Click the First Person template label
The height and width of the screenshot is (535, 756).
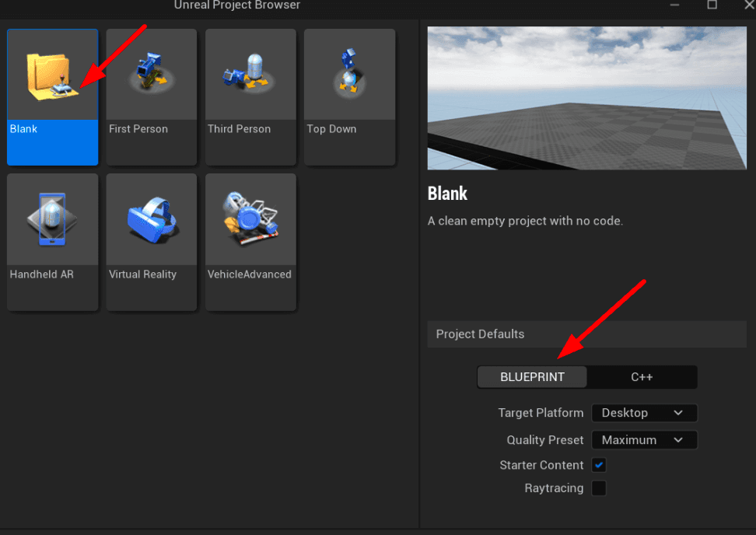138,129
